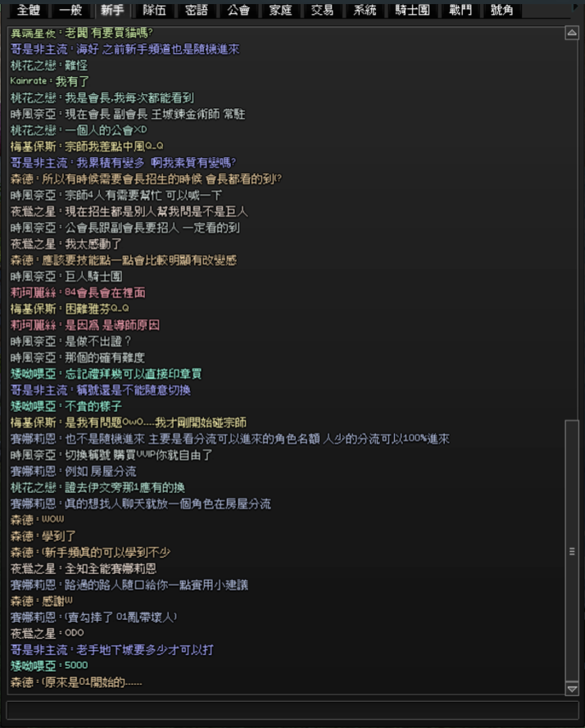Open the 家庭 tab
This screenshot has height=728, width=585.
[x=280, y=10]
